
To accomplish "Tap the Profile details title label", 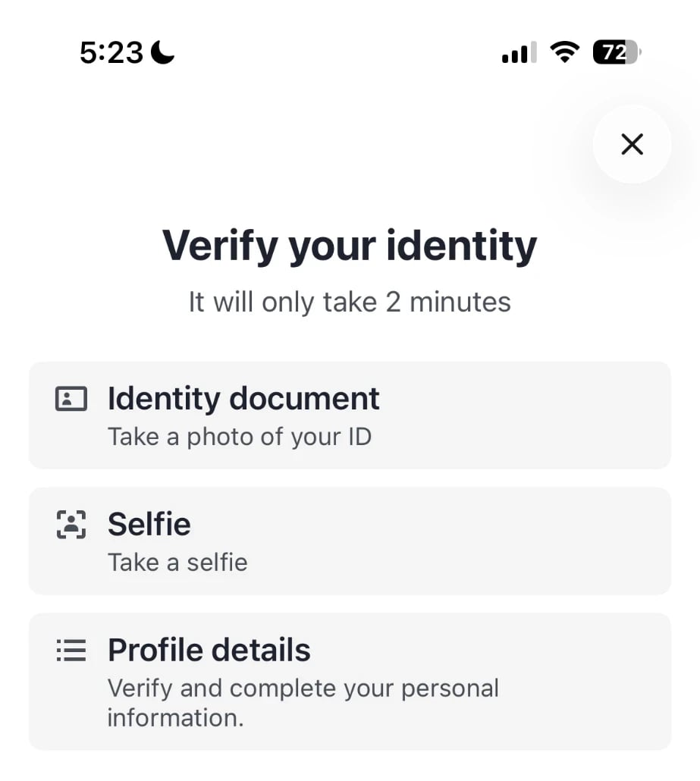I will pos(209,650).
